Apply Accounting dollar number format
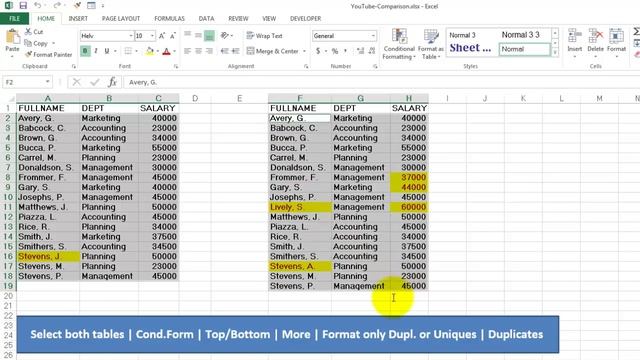Screen dimensions: 640x360 (x=318, y=51)
